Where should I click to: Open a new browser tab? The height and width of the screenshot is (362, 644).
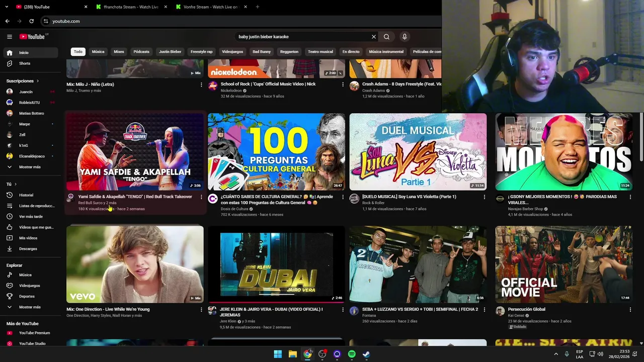tap(257, 7)
